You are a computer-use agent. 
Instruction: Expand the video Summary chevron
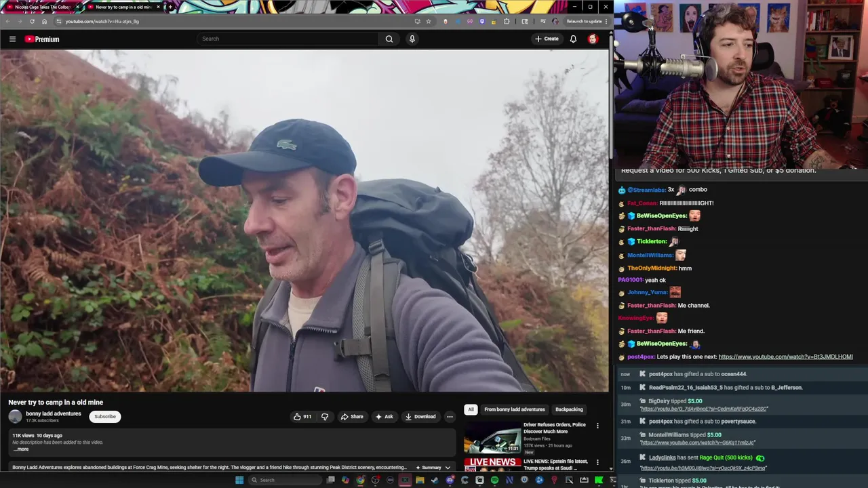point(448,468)
